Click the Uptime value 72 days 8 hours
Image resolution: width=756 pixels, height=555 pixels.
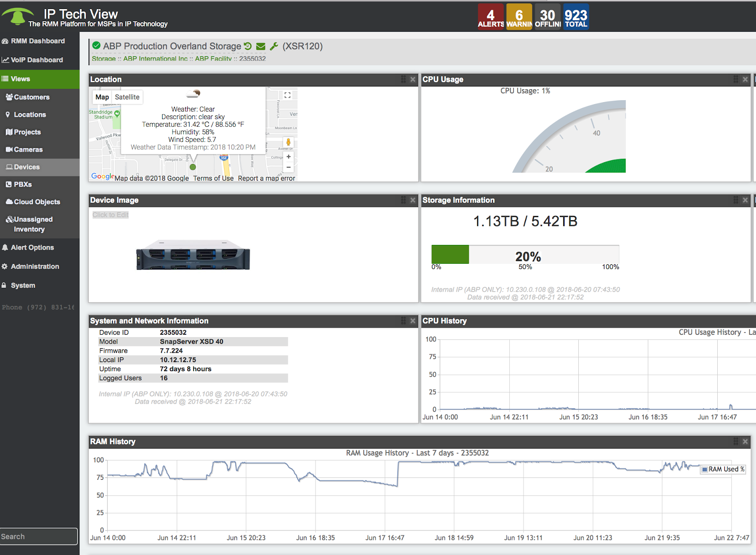click(185, 369)
